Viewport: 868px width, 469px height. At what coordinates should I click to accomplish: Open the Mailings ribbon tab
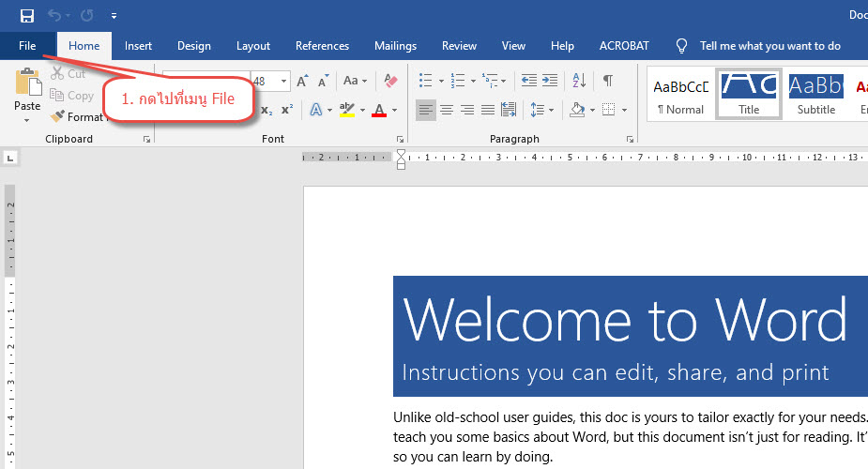click(395, 46)
